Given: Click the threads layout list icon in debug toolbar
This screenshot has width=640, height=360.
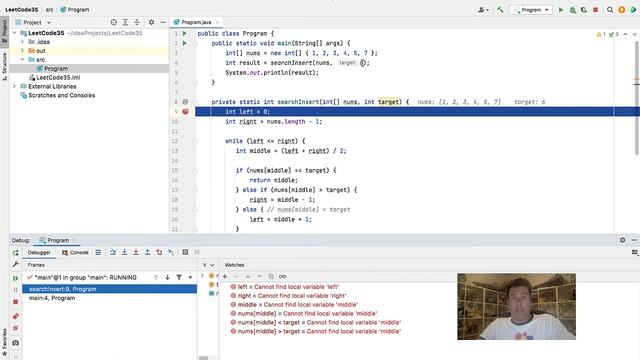Looking at the screenshot, I should (98, 253).
